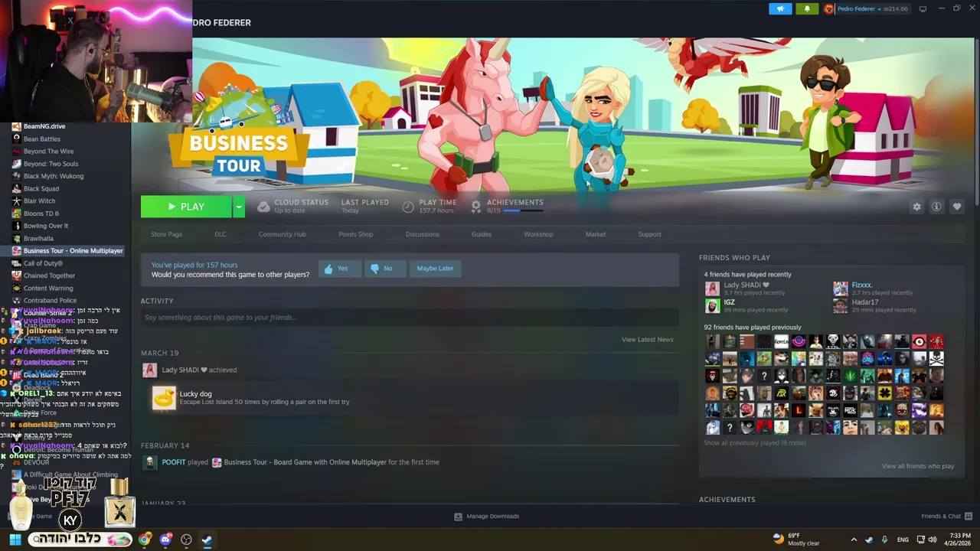Click the activity comment input field
This screenshot has height=551, width=980.
point(410,318)
